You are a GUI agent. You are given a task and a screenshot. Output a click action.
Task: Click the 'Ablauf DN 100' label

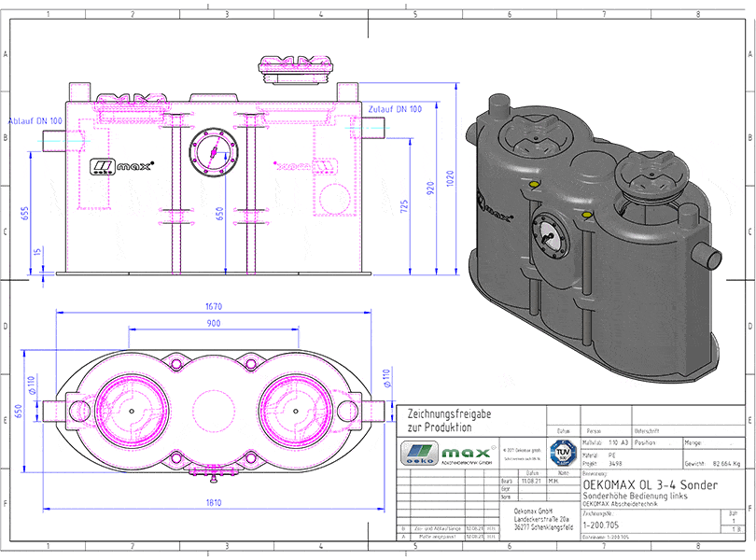[35, 121]
